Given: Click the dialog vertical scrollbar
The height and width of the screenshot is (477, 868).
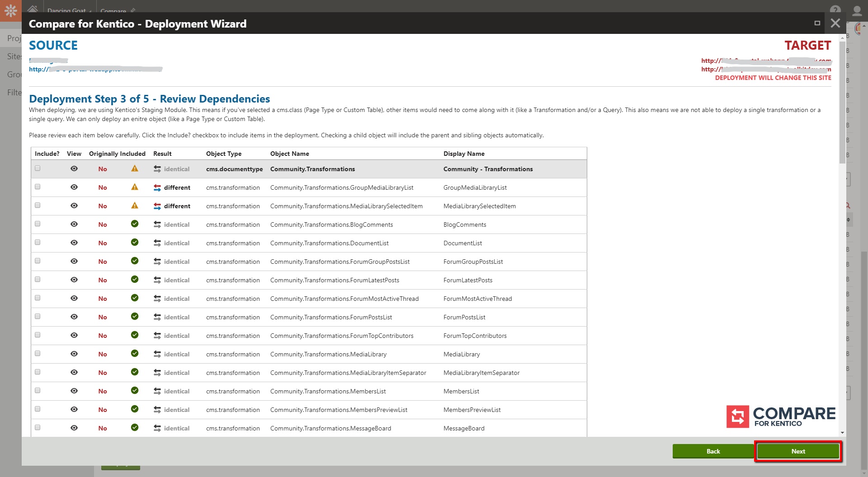Looking at the screenshot, I should (x=842, y=103).
